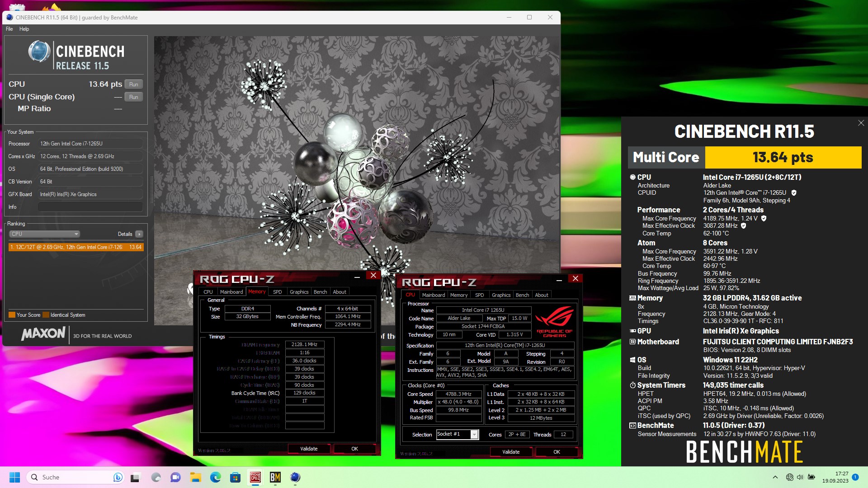Click the Core Speed value 4788.3 MHz

pos(458,394)
